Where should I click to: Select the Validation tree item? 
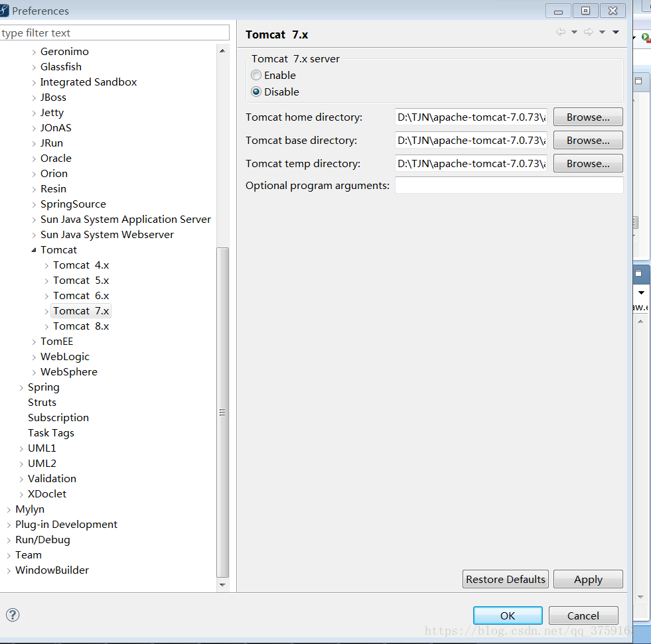click(x=52, y=478)
